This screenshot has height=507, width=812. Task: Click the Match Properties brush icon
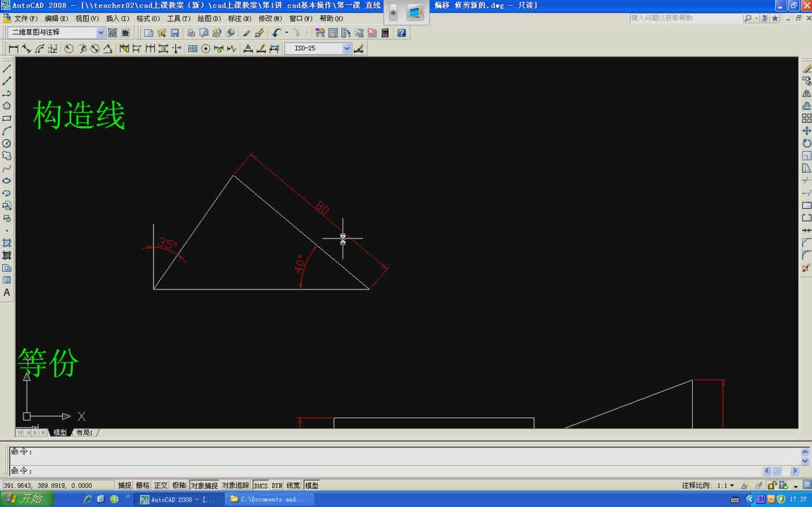click(x=247, y=32)
